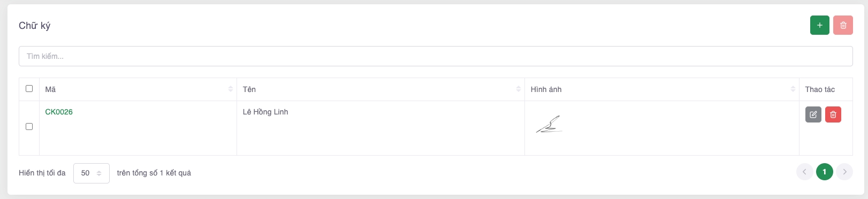Image resolution: width=868 pixels, height=199 pixels.
Task: Delete the CK0026 signature row
Action: [833, 114]
